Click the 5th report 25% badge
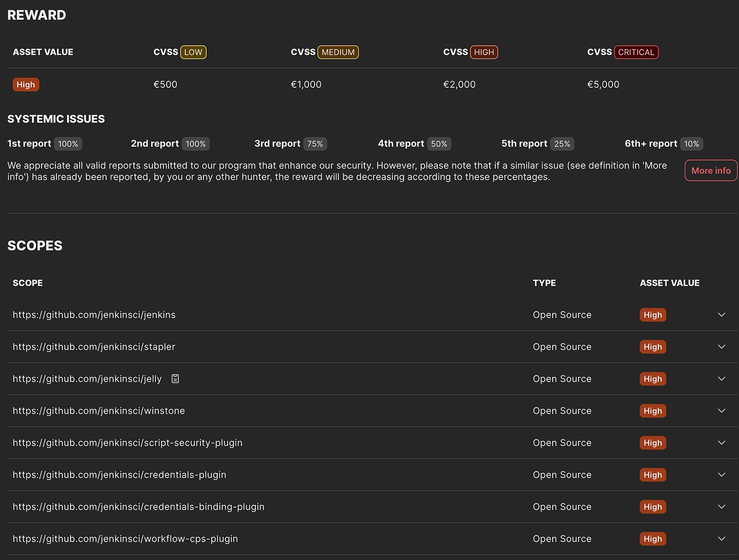The width and height of the screenshot is (739, 560). pos(562,144)
